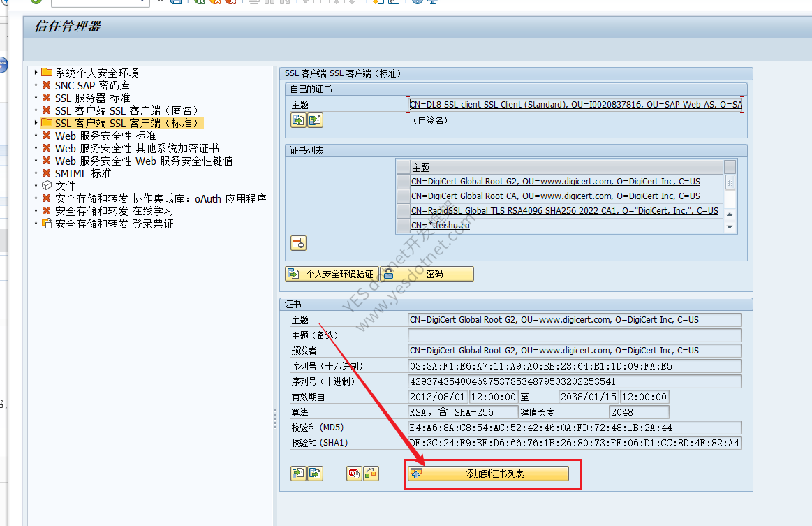Screen dimensions: 812x526
Task: Click the 添加到证书列表 button
Action: [x=488, y=474]
